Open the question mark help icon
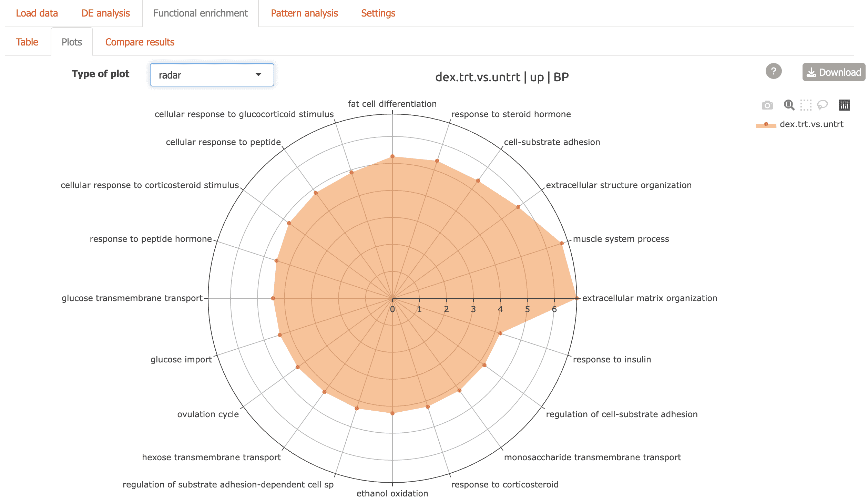This screenshot has width=868, height=504. [x=773, y=71]
